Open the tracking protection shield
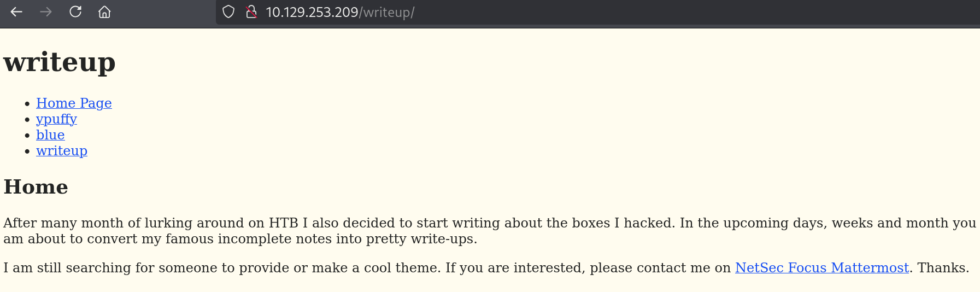This screenshot has width=980, height=292. (228, 12)
